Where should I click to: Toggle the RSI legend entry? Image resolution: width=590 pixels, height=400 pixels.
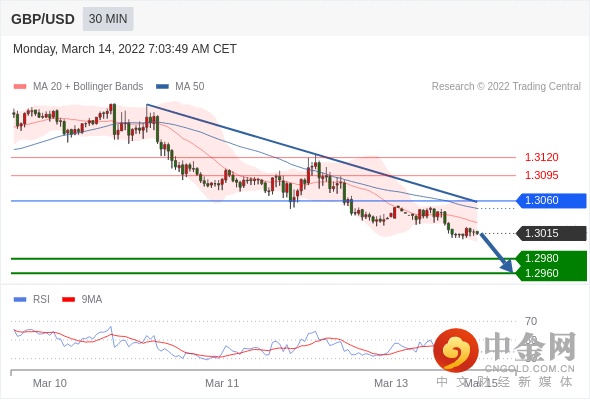(32, 300)
